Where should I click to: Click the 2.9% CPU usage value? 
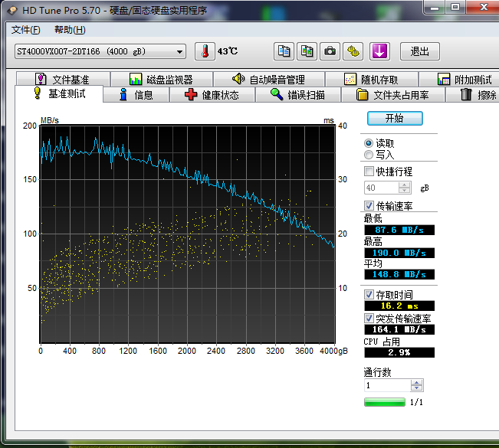(x=399, y=352)
